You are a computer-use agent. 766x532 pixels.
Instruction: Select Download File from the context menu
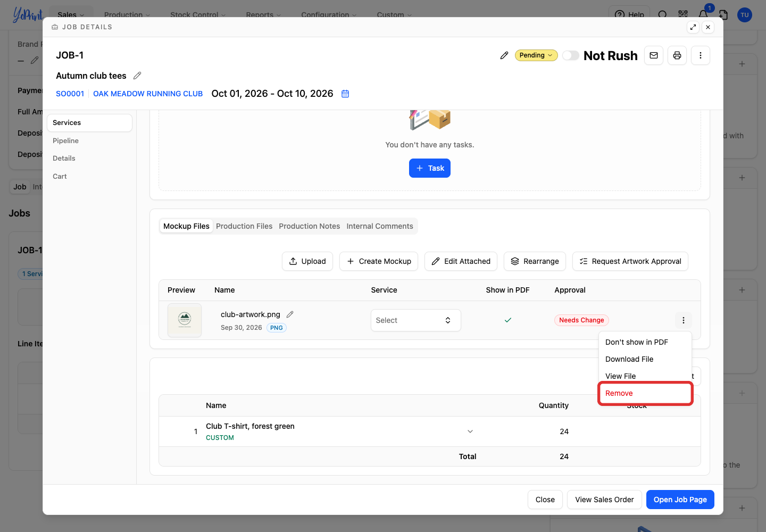click(x=645, y=359)
